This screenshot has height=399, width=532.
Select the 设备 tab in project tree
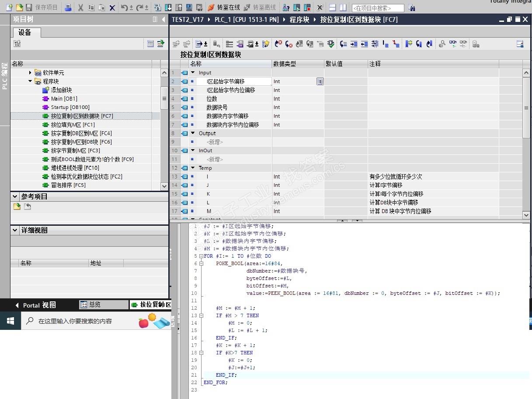click(25, 32)
